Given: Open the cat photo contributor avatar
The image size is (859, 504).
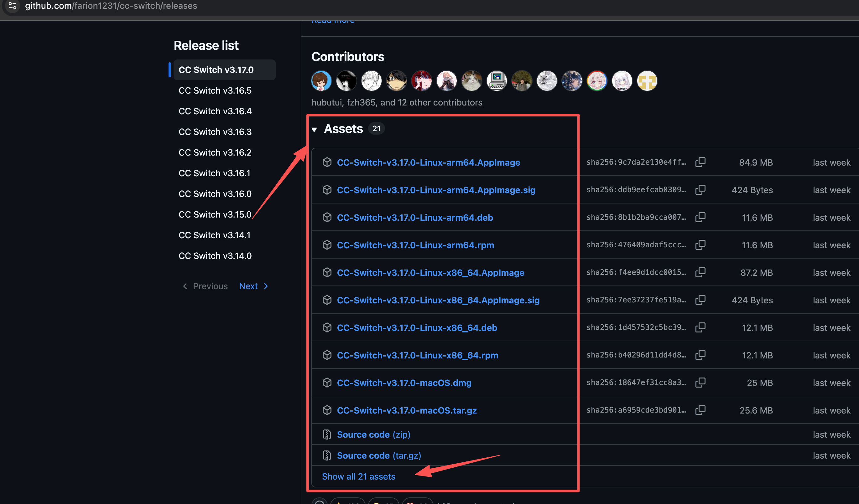Looking at the screenshot, I should (471, 81).
